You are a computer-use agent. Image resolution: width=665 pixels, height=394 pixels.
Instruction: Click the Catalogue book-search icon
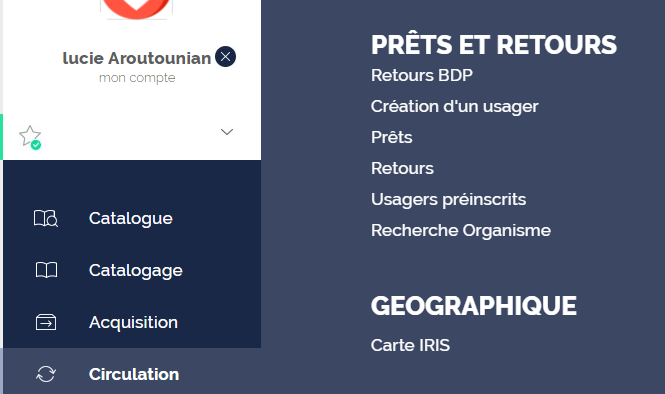click(x=46, y=218)
